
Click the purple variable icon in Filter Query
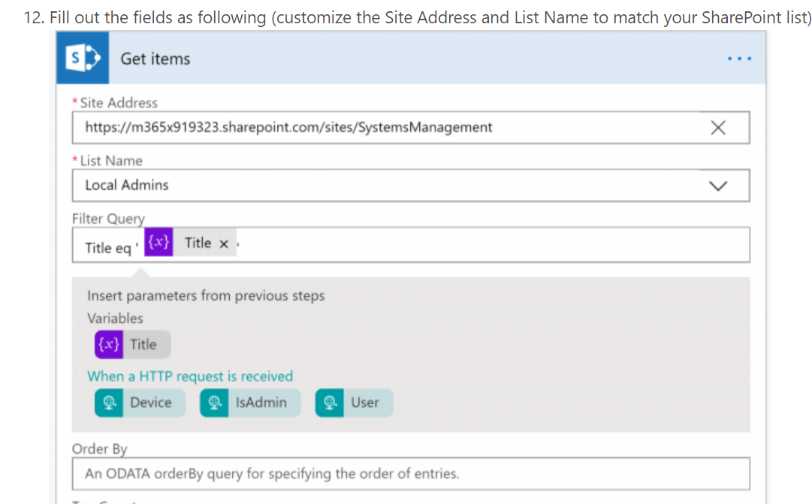pyautogui.click(x=158, y=242)
